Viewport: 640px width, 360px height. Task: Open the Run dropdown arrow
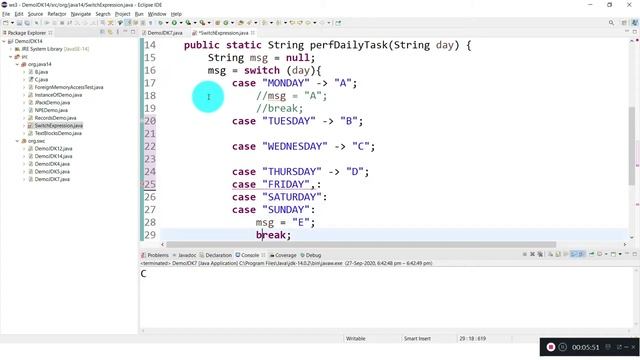point(181,23)
